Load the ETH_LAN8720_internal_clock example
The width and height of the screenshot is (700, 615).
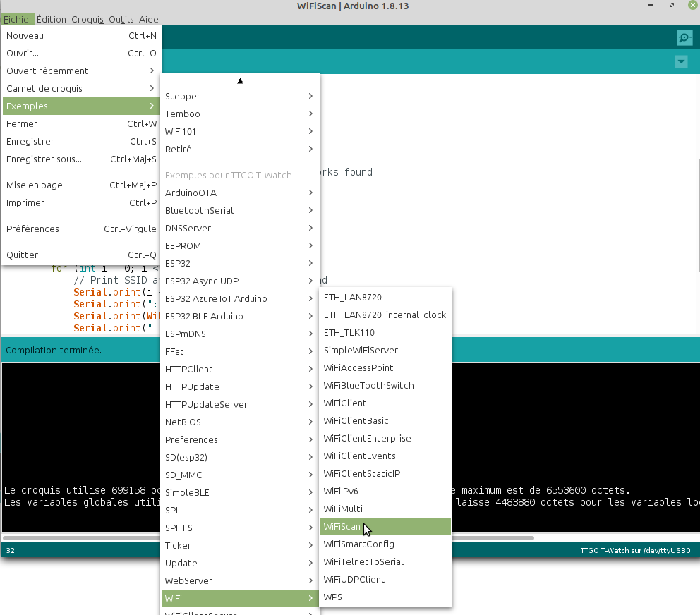(386, 315)
